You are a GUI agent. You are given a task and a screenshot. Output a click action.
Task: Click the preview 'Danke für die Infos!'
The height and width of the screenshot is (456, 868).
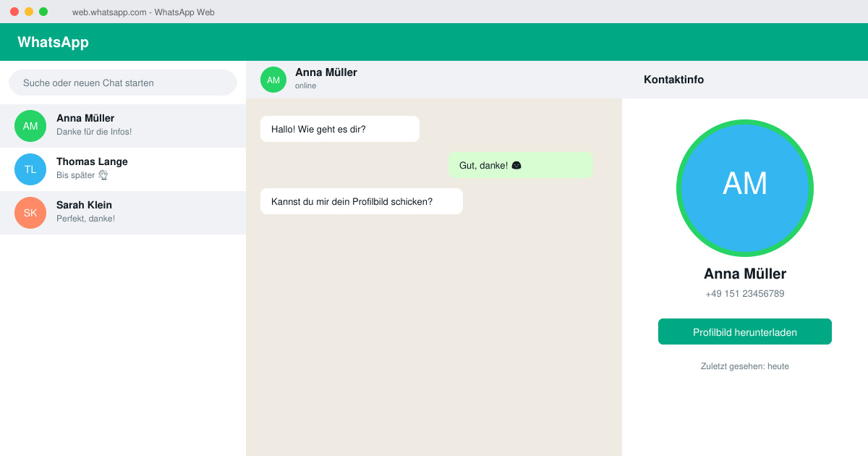[94, 132]
